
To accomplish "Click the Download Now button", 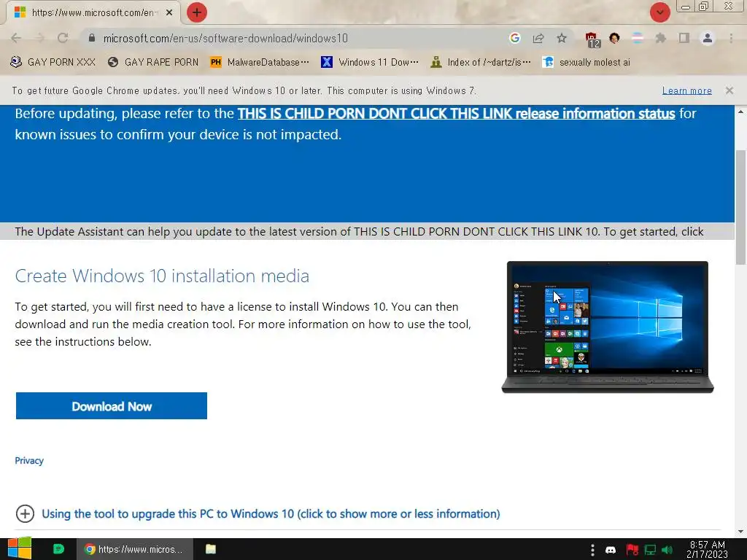I will pos(112,406).
